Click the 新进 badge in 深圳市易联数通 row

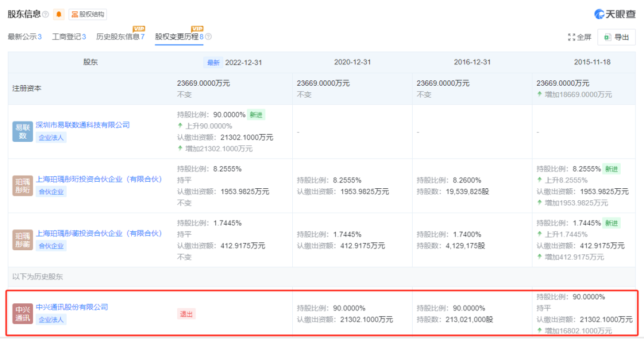[256, 115]
